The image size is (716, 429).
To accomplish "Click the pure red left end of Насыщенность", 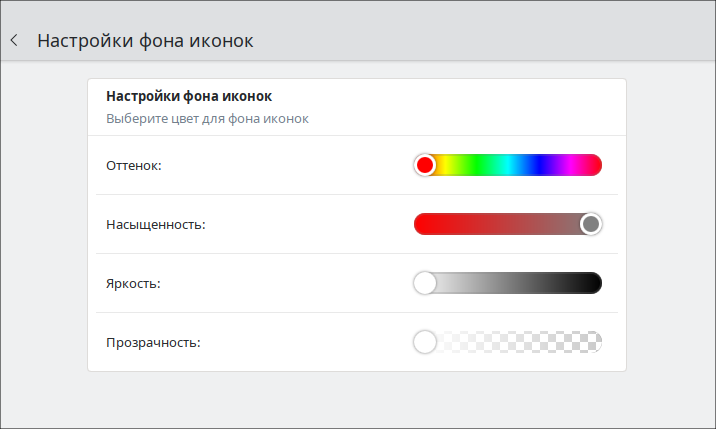I will [422, 224].
